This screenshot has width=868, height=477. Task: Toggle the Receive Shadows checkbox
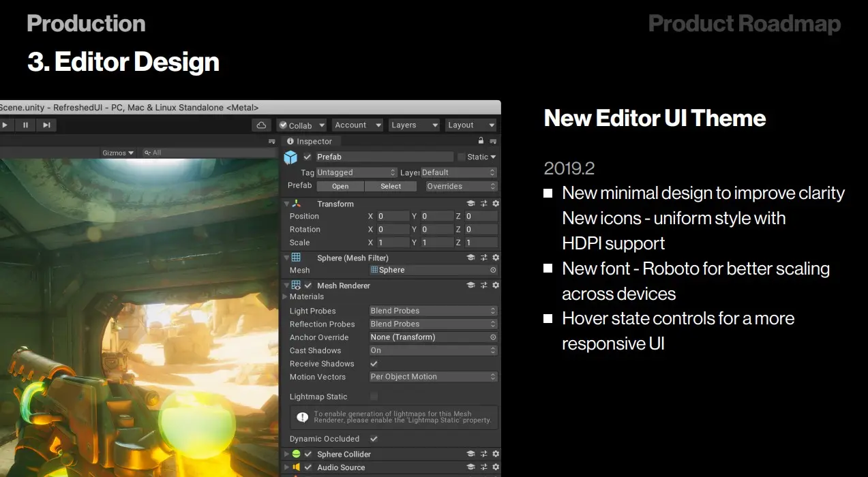374,364
